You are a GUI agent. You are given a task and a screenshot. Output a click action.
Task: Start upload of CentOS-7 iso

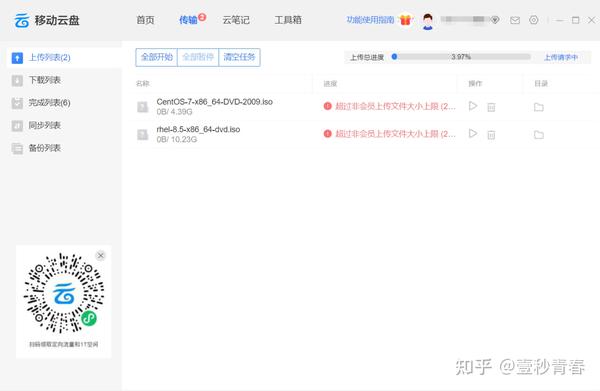[x=473, y=106]
